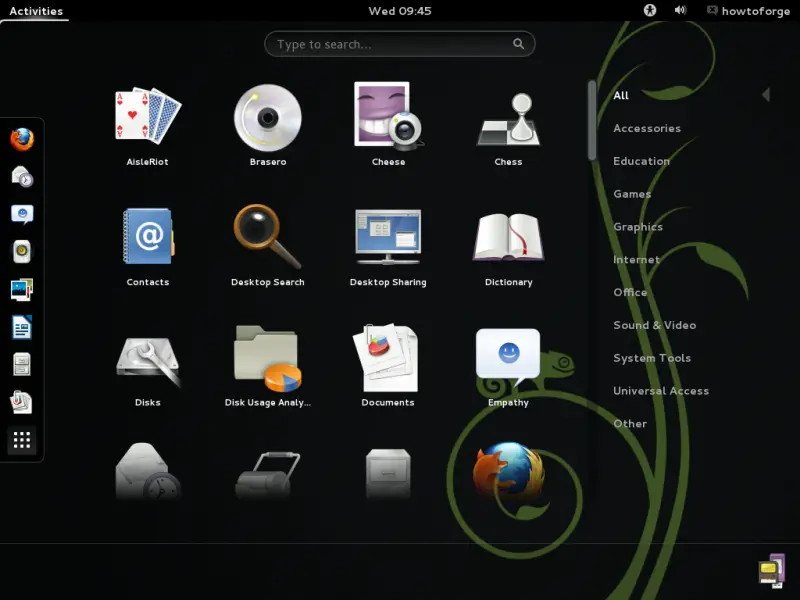Open the photo viewer from the dash
This screenshot has width=800, height=600.
coord(22,290)
